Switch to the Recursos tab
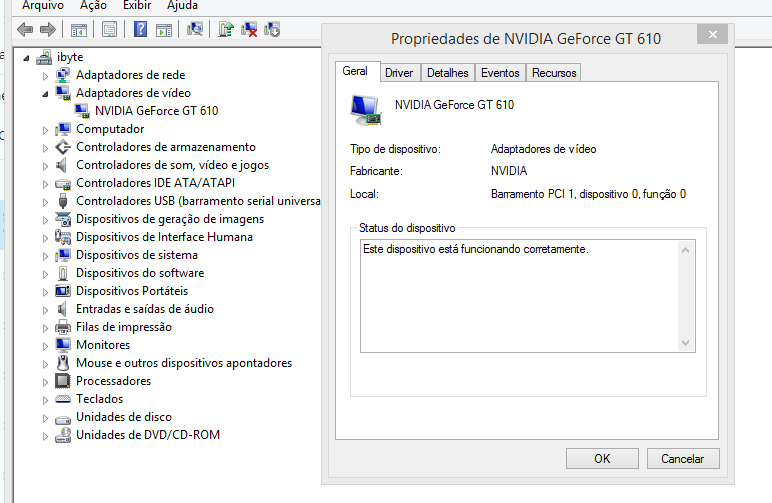The height and width of the screenshot is (503, 772). pyautogui.click(x=554, y=73)
